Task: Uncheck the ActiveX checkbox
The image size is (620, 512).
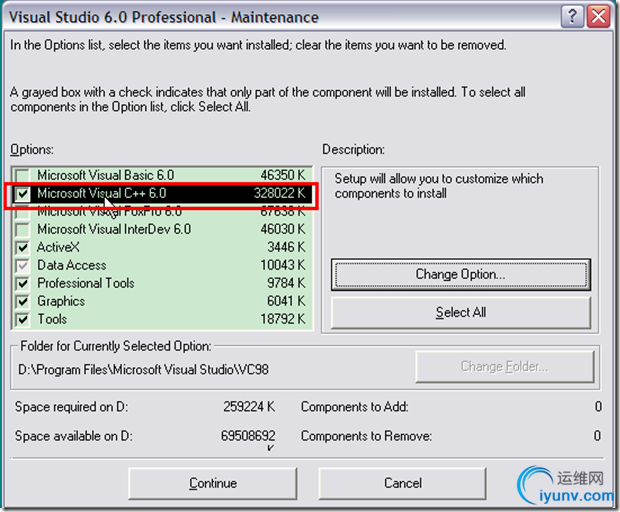Action: (23, 247)
